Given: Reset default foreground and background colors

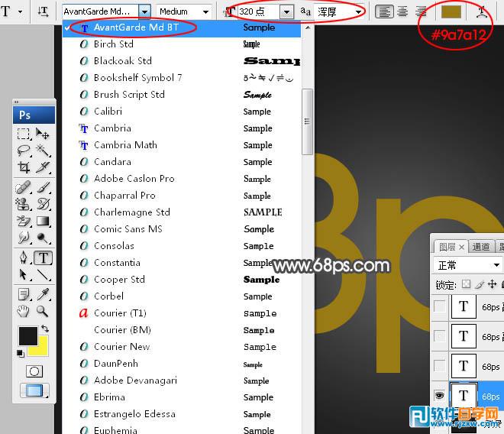Looking at the screenshot, I should click(21, 353).
